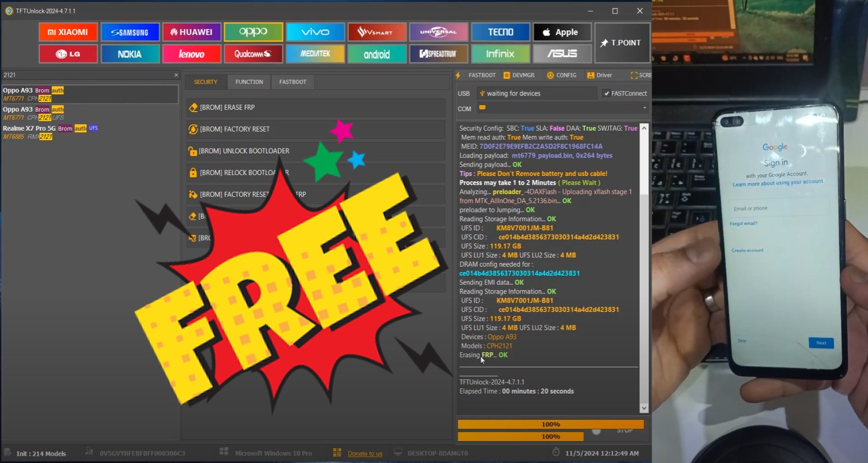The image size is (868, 463).
Task: Click the Init : 214 Models status text
Action: click(x=41, y=454)
